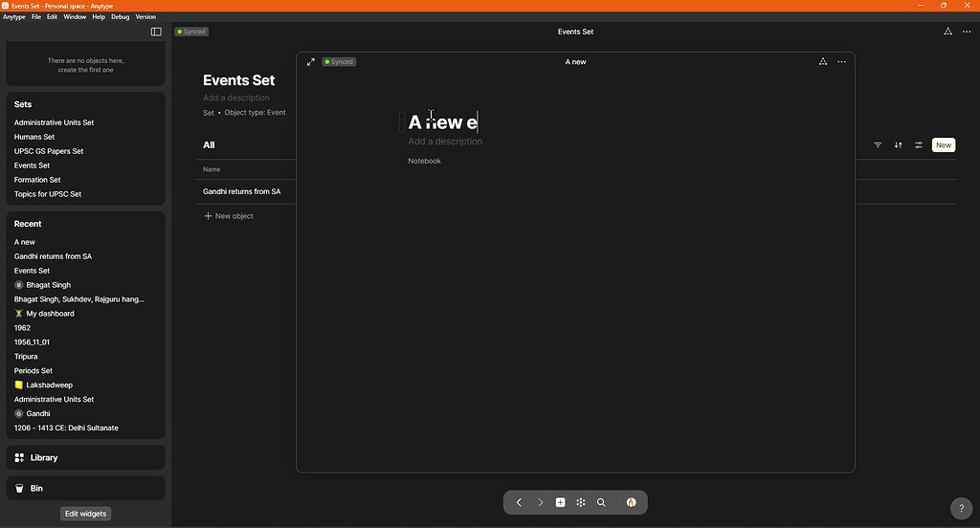Viewport: 980px width, 528px height.
Task: Change the Notebook object type
Action: (x=424, y=161)
